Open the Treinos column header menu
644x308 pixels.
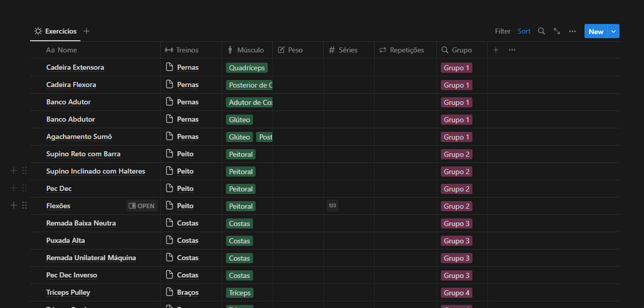(191, 50)
